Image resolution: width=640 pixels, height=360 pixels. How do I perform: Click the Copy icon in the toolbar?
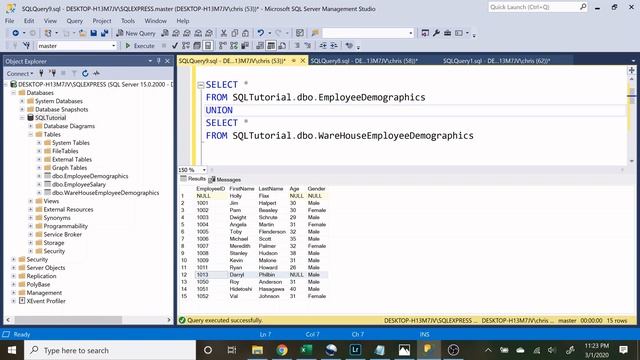(235, 33)
